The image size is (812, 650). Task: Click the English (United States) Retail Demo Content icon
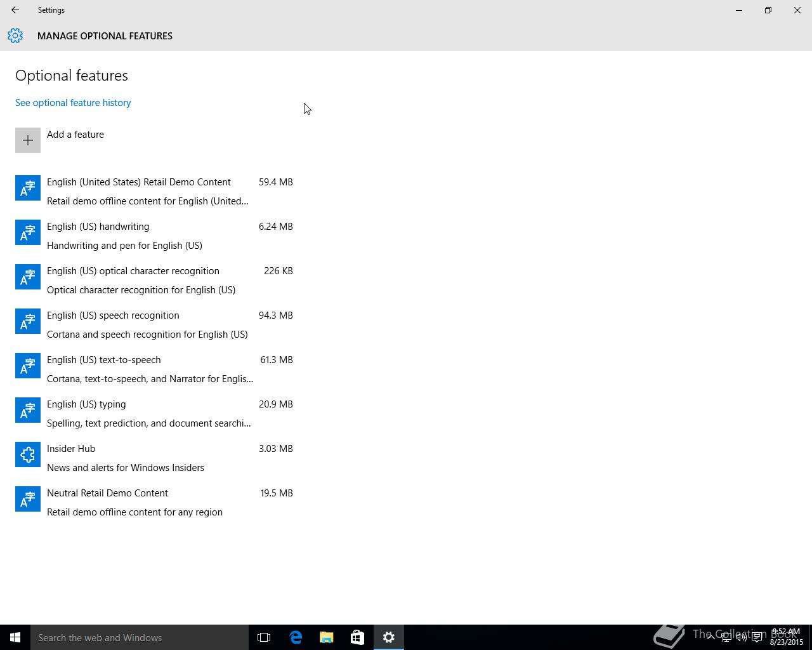coord(28,188)
